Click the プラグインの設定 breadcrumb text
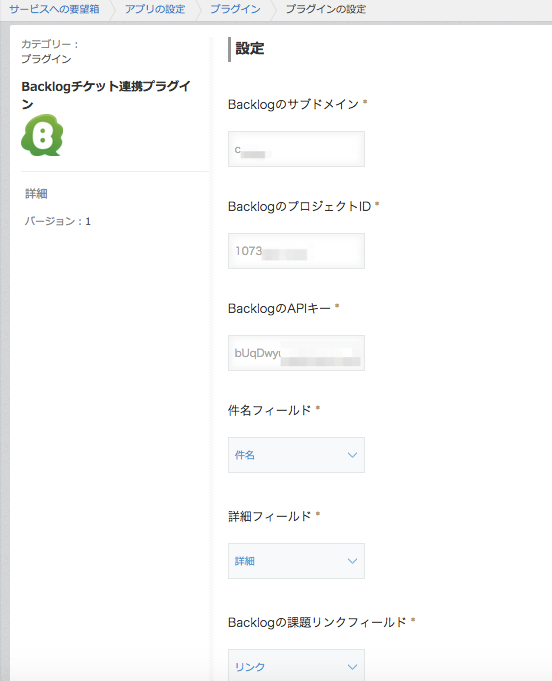This screenshot has height=681, width=552. 326,9
